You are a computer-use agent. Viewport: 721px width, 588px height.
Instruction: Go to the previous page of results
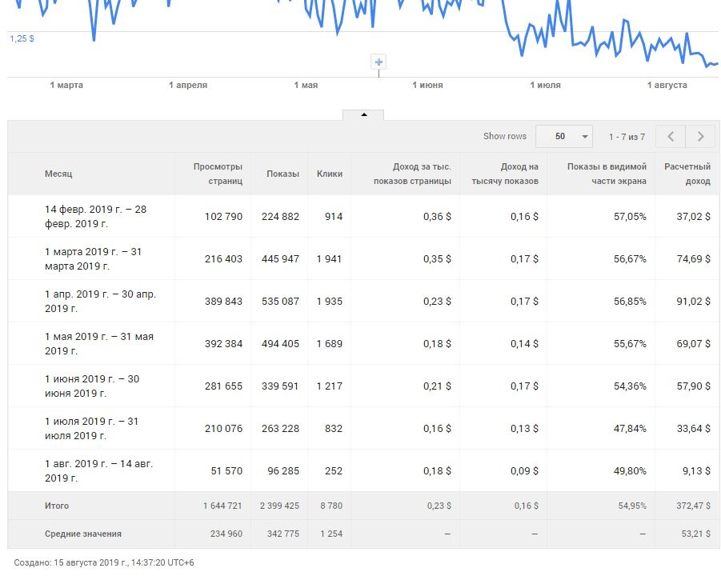[670, 137]
